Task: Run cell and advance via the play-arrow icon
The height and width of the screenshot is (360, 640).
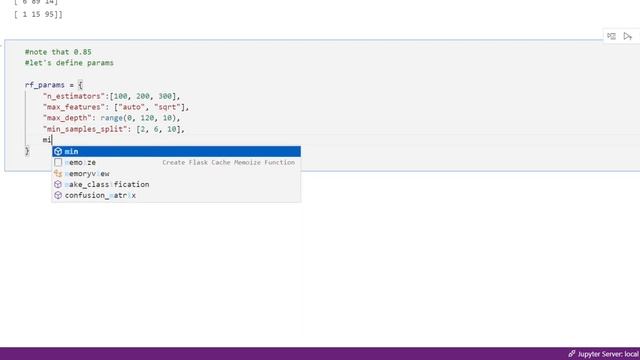Action: click(627, 36)
